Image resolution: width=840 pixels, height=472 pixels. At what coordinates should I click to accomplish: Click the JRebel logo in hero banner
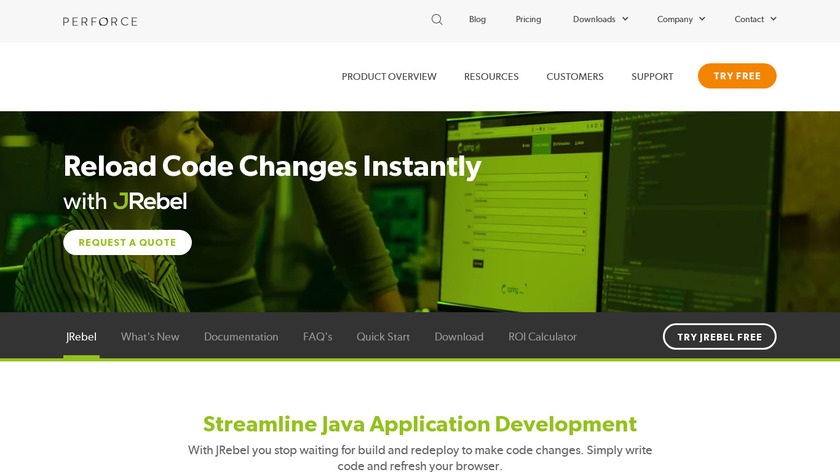pyautogui.click(x=150, y=201)
